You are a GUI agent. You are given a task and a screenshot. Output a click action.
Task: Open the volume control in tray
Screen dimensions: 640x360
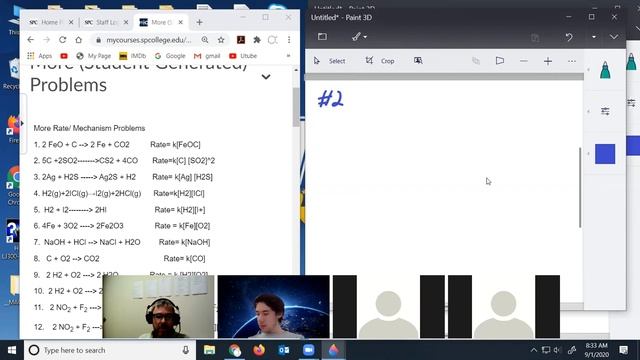tap(558, 350)
